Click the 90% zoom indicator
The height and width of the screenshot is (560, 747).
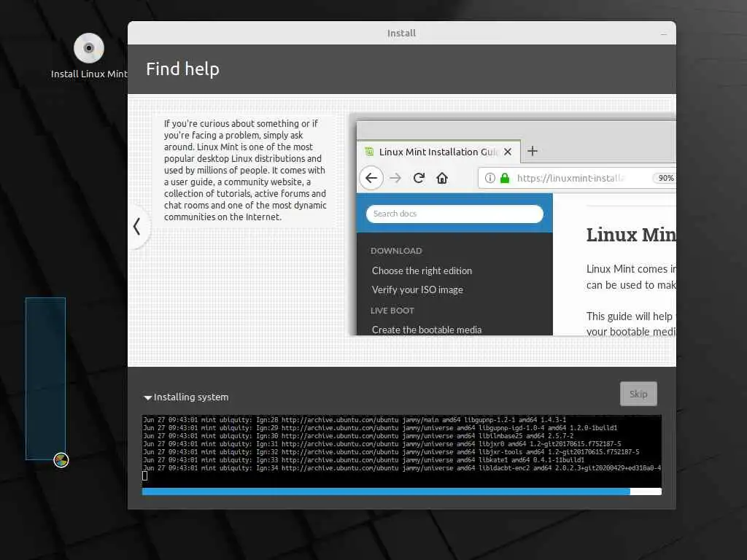(x=665, y=178)
